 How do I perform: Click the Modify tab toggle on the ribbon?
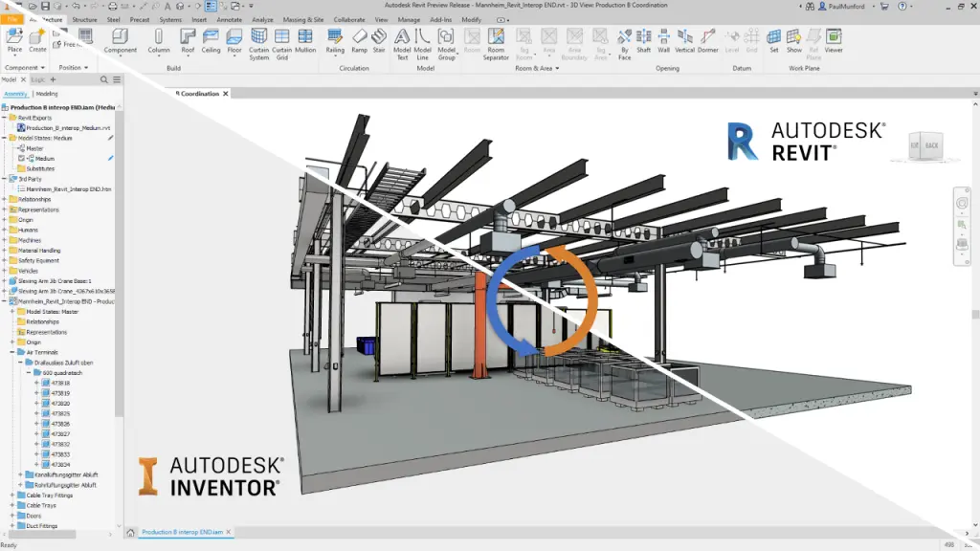[470, 18]
